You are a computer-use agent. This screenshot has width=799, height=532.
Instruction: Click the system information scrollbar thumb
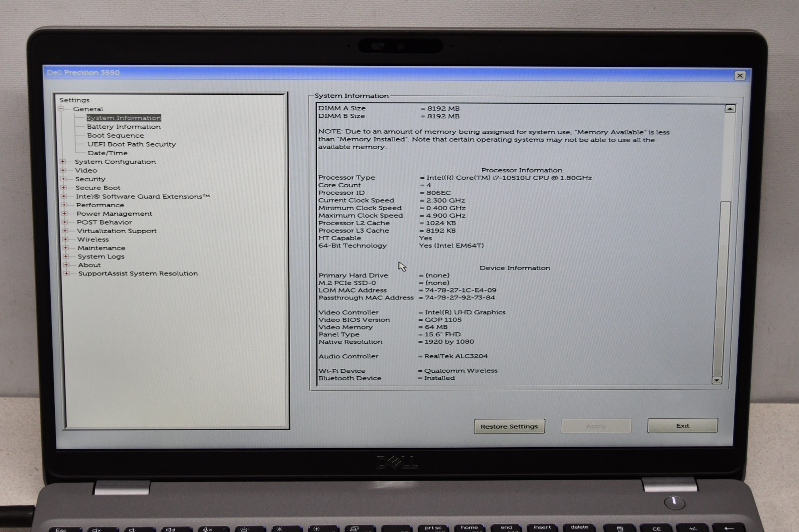pyautogui.click(x=722, y=288)
